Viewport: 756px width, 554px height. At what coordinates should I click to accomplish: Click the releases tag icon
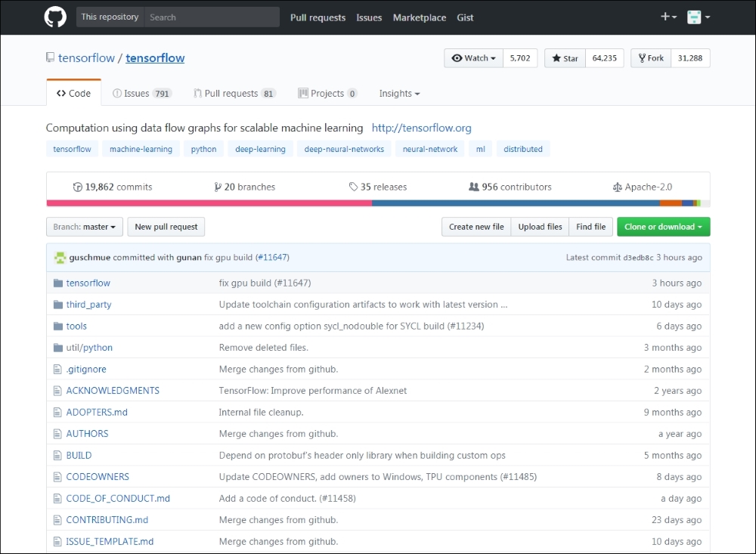(353, 187)
